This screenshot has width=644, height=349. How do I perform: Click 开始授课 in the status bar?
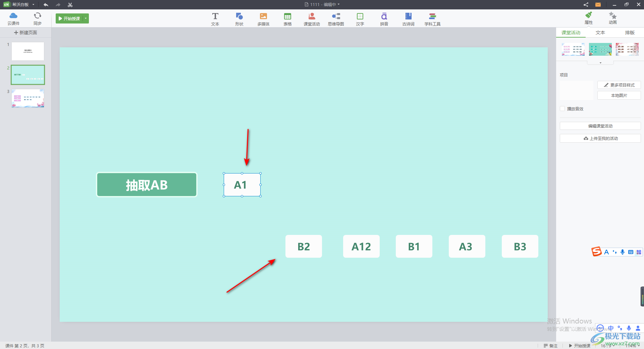(x=580, y=346)
